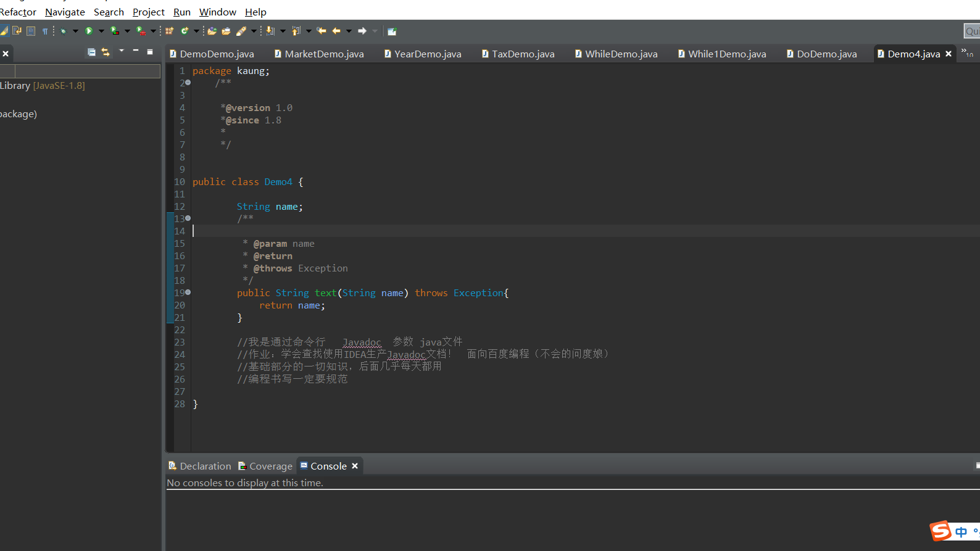Minimize the Package Explorer panel
The image size is (980, 551).
[x=136, y=51]
